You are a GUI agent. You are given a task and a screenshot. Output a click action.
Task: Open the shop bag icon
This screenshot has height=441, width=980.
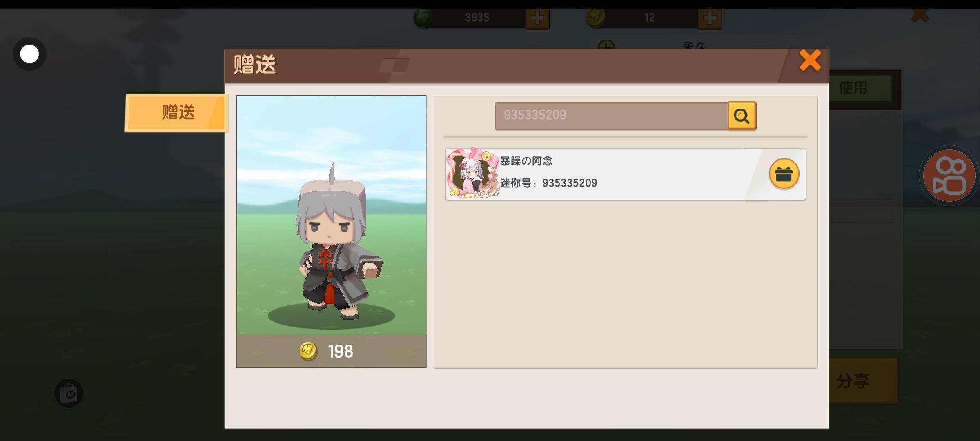(69, 393)
